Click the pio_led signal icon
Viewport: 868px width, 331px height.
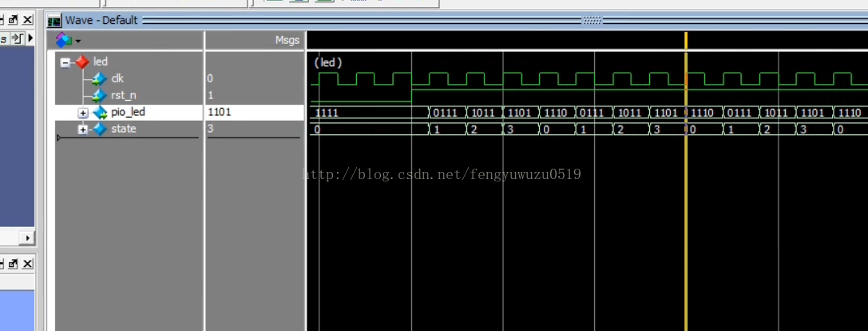(x=100, y=113)
